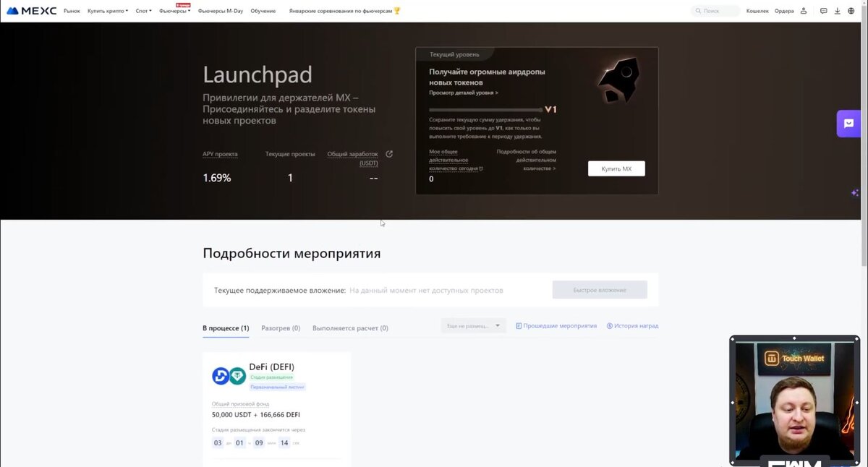The width and height of the screenshot is (868, 467).
Task: Expand the Спот dropdown menu
Action: [143, 11]
